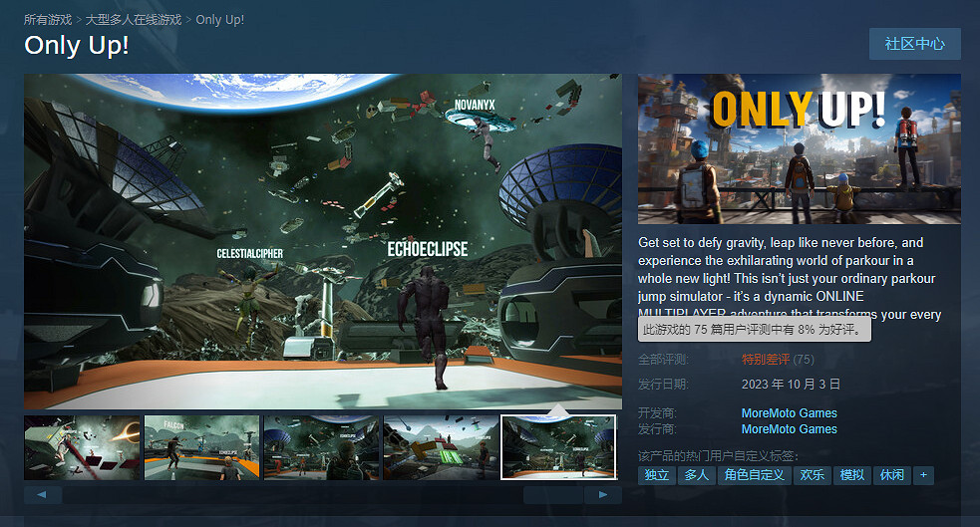Select the third screenshot thumbnail

[x=321, y=447]
